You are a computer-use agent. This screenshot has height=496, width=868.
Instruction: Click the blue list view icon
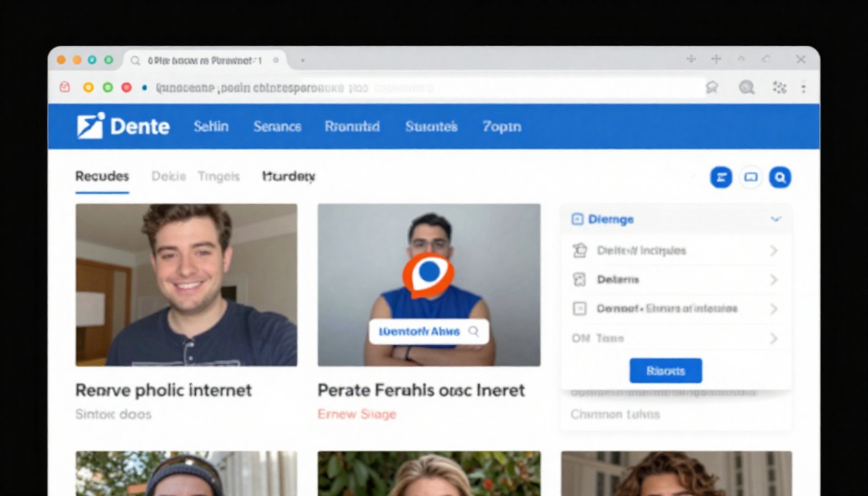[x=721, y=177]
